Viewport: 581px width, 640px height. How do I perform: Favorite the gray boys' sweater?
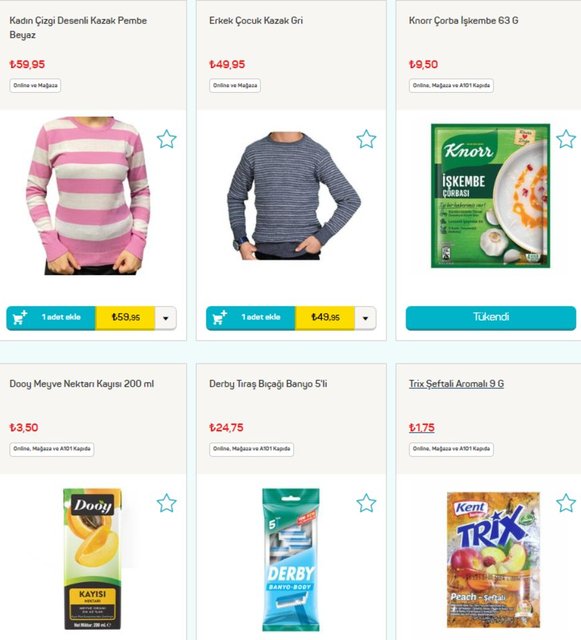366,139
